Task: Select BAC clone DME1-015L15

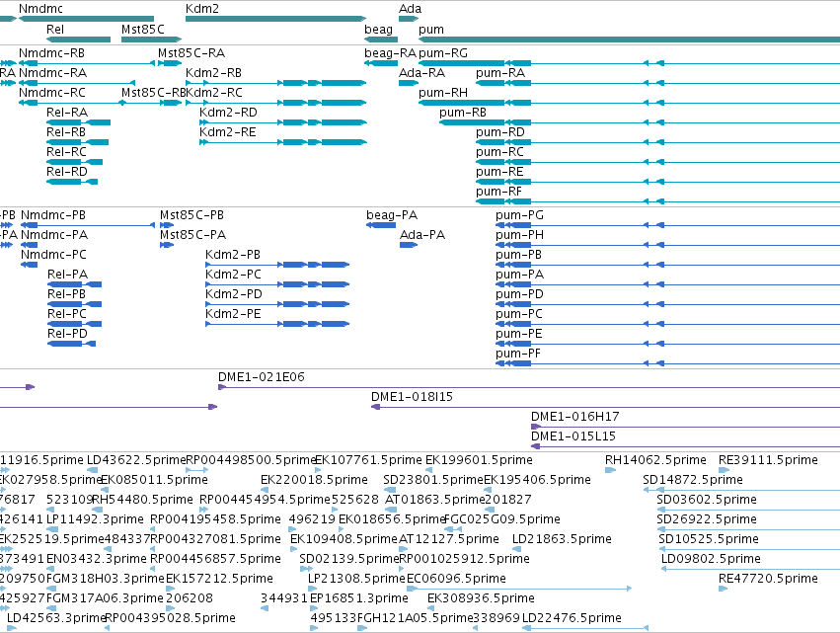Action: coord(685,446)
